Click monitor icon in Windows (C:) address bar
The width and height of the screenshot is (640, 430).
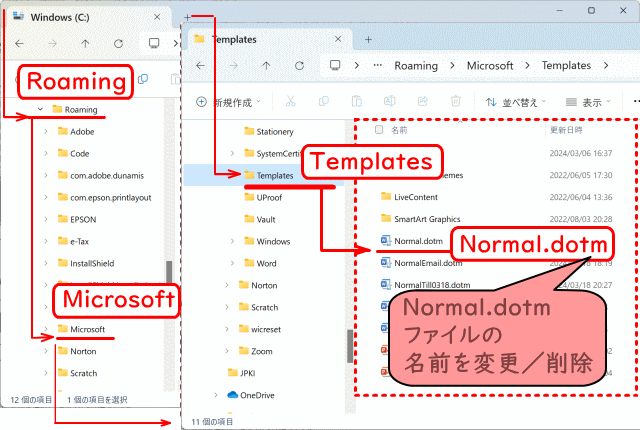[x=154, y=43]
